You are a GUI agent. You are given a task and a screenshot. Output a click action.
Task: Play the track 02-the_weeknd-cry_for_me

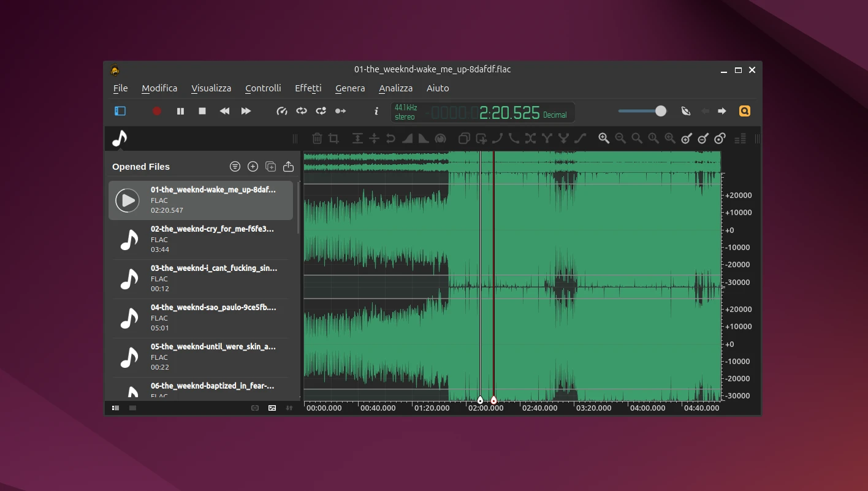click(x=129, y=239)
